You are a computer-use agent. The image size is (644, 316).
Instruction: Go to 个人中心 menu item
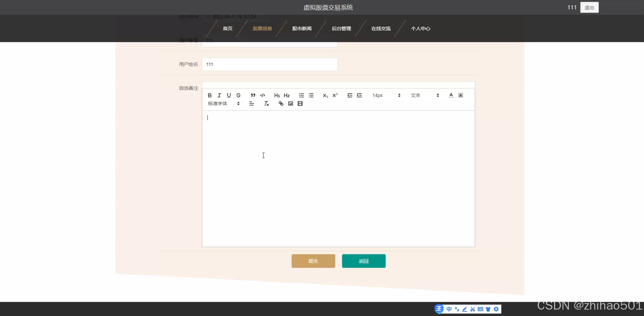click(420, 28)
